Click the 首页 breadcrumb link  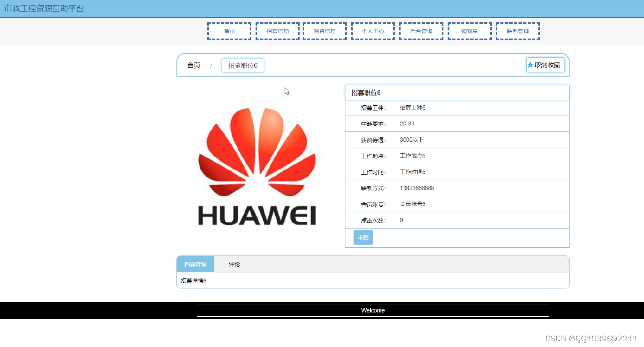pyautogui.click(x=193, y=65)
